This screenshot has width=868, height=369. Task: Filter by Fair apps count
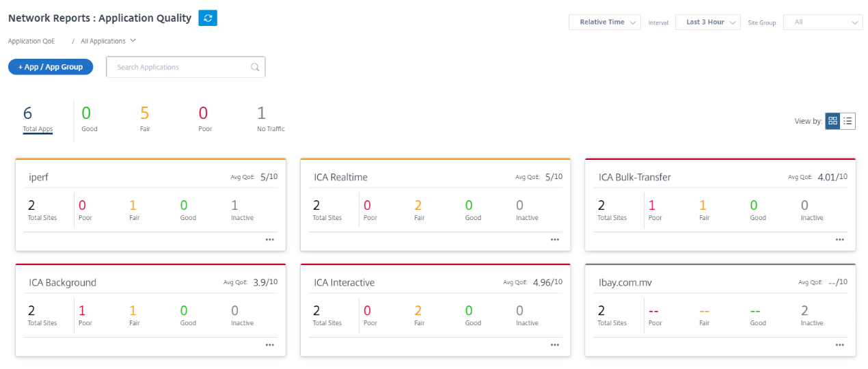pos(146,118)
